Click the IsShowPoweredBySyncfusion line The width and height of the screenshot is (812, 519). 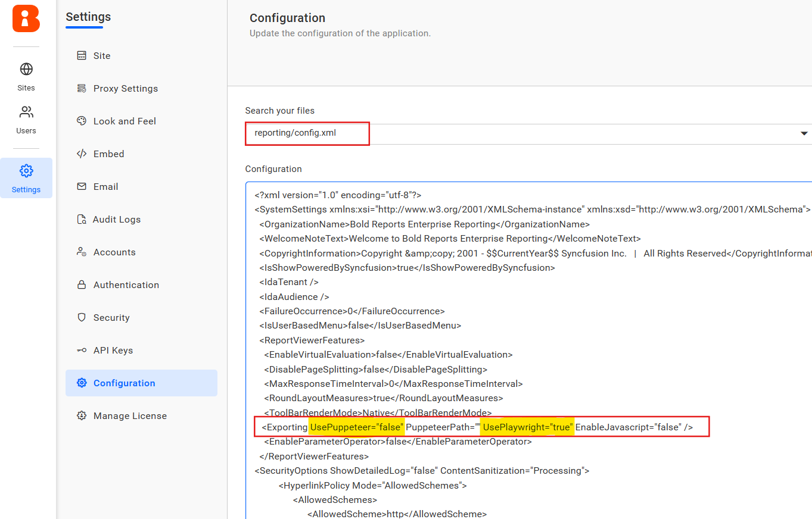tap(407, 268)
